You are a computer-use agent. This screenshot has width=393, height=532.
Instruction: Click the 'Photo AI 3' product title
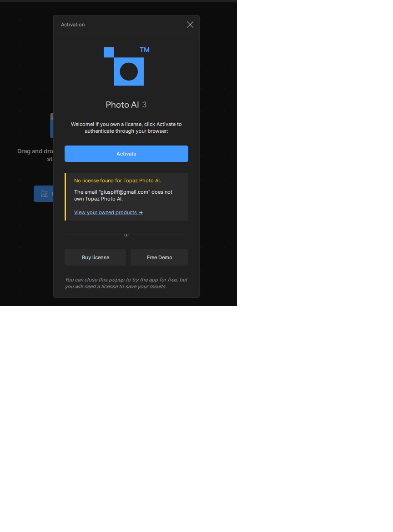(126, 105)
